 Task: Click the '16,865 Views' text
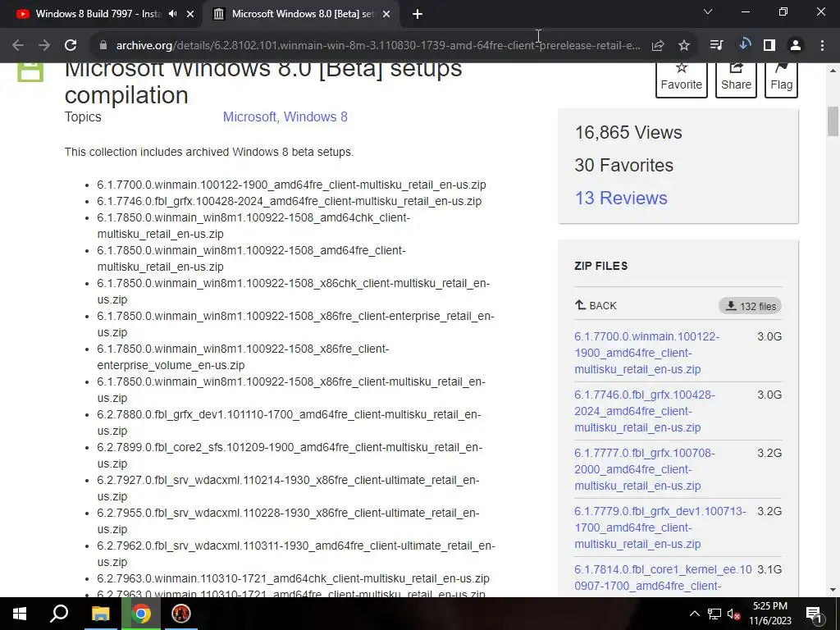pos(628,133)
